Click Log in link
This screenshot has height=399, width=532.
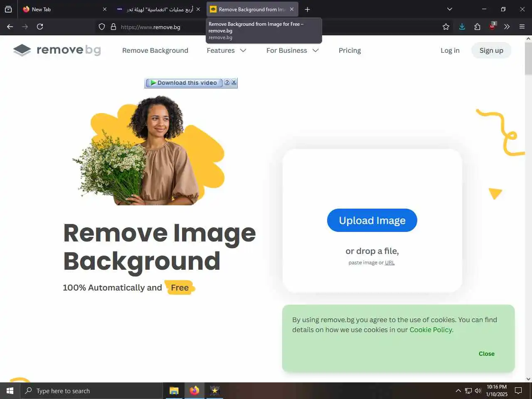(x=450, y=50)
